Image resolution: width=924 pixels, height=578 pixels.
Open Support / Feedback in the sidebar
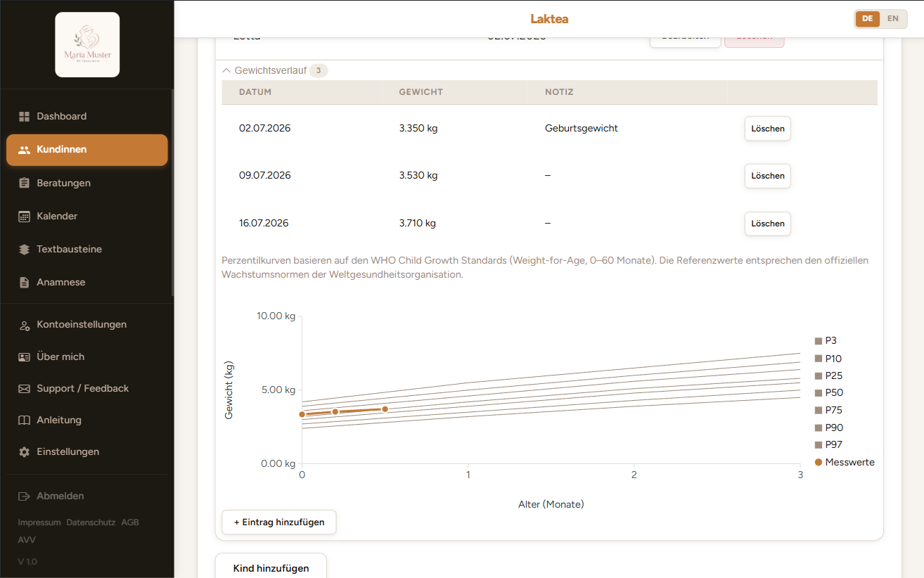point(87,388)
